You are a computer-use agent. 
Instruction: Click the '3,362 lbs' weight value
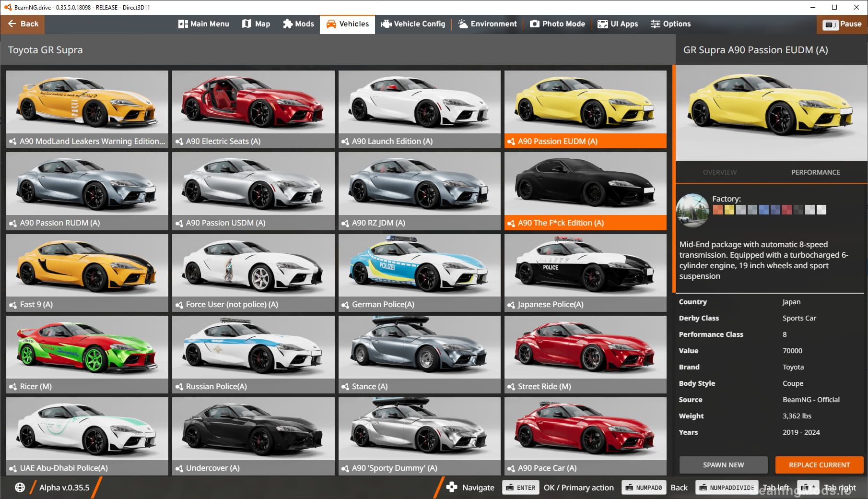click(x=797, y=416)
